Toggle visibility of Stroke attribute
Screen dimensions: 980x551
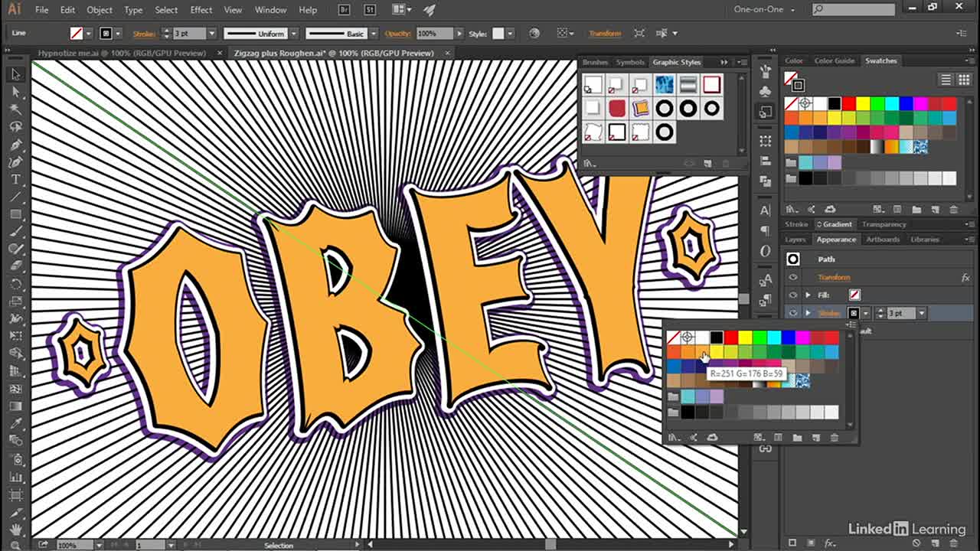point(793,313)
